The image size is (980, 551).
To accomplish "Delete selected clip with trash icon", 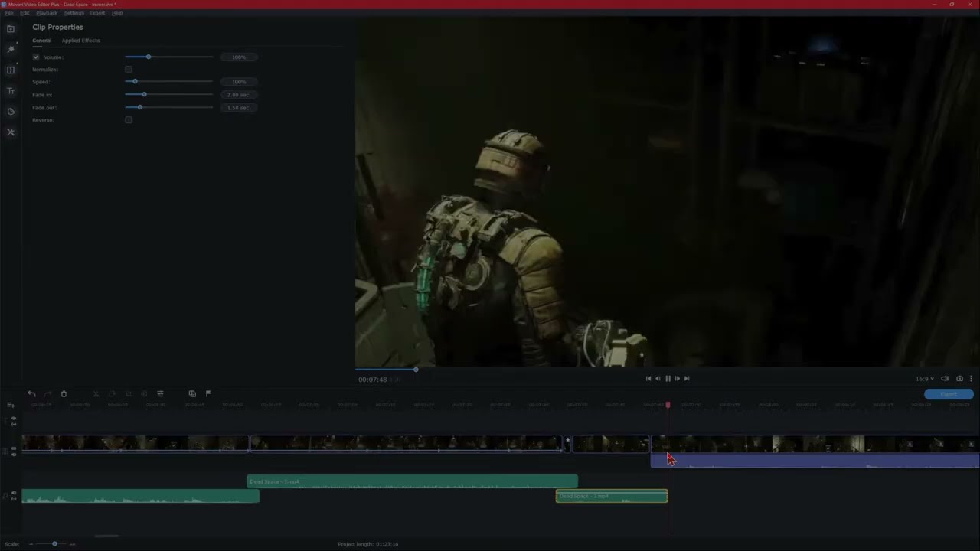I will tap(64, 394).
